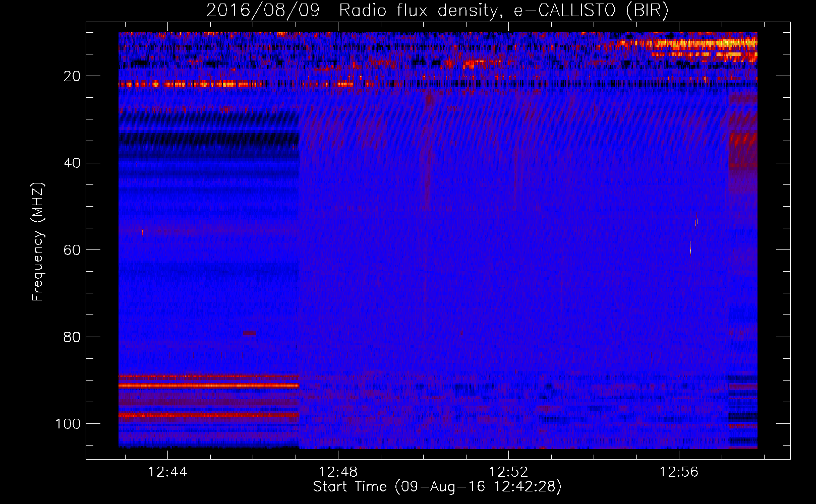Click the 'Start Time (09-Aug-16 12:42:28)' label
Screen dimensions: 816x504
pos(437,487)
